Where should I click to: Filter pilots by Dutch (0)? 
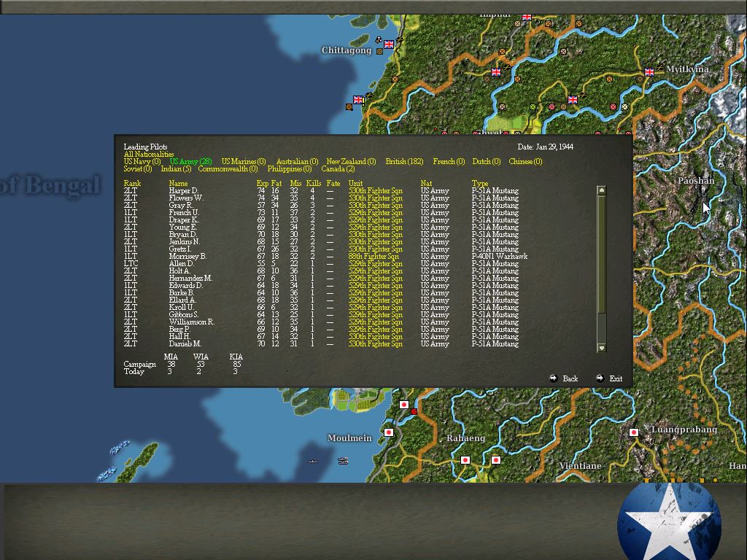pyautogui.click(x=487, y=161)
